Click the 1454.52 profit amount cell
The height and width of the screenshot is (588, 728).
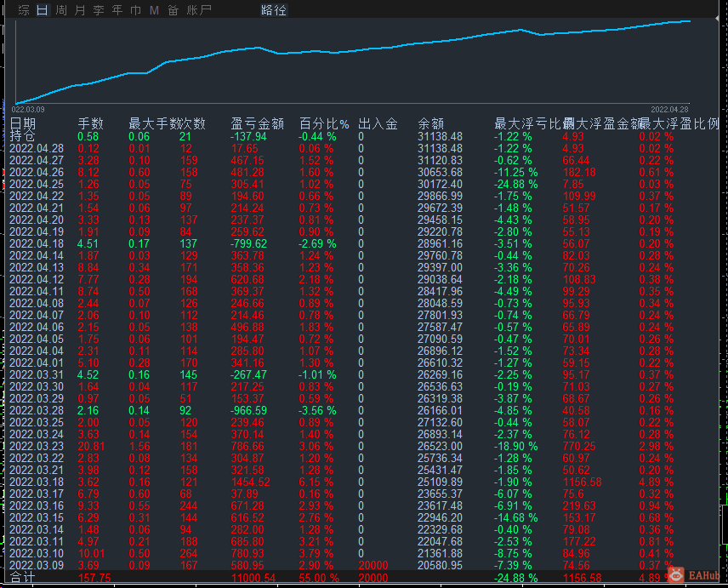250,482
